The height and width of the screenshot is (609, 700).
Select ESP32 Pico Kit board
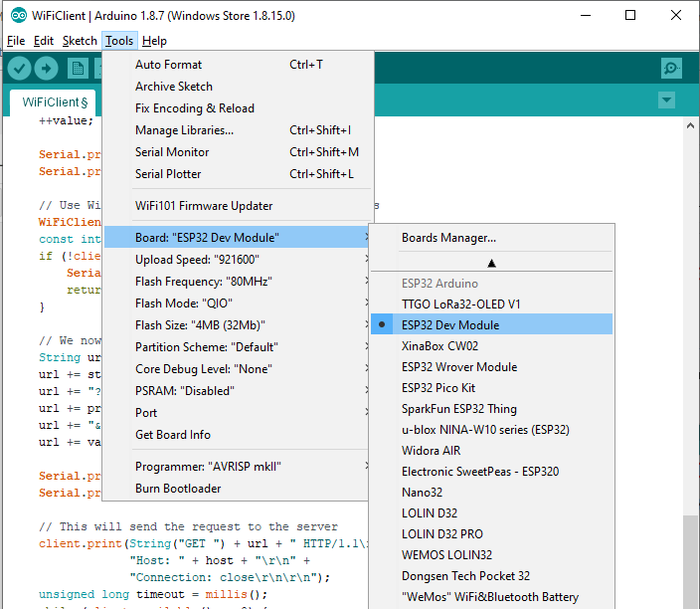click(x=491, y=388)
